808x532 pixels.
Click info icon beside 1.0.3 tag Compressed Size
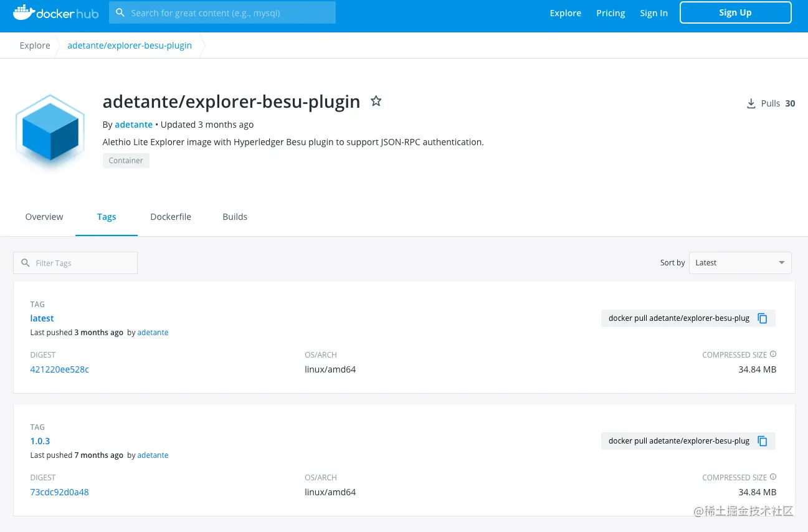(x=773, y=477)
